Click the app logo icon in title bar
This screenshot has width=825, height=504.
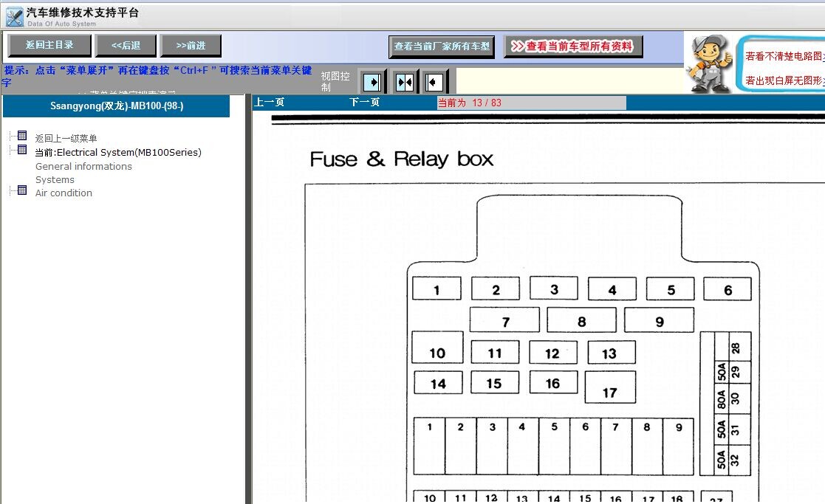tap(14, 17)
